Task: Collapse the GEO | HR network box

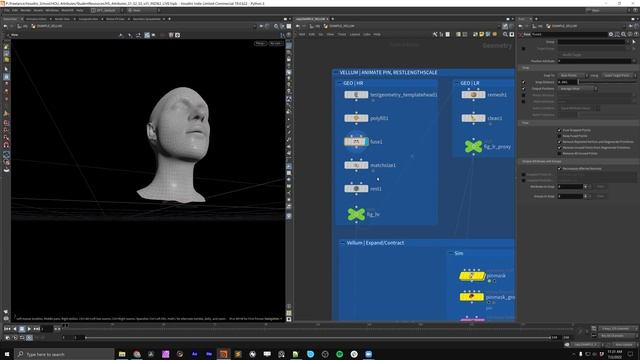Action: pos(339,83)
